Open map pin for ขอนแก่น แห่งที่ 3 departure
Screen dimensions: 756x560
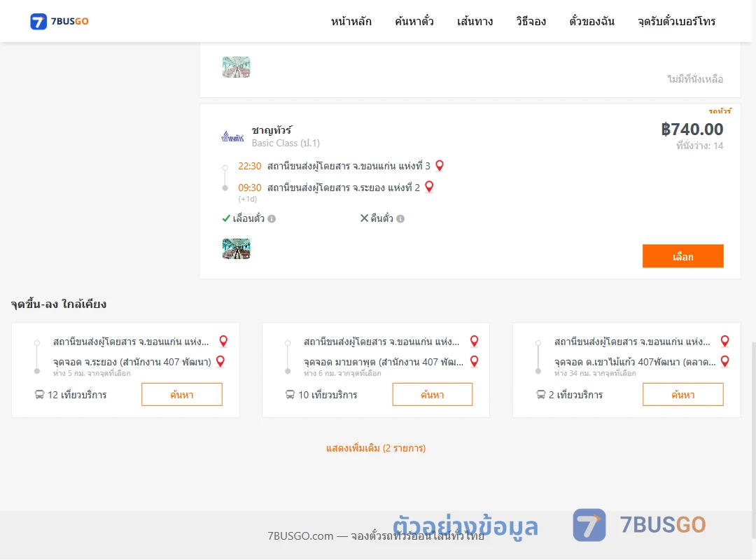coord(439,166)
